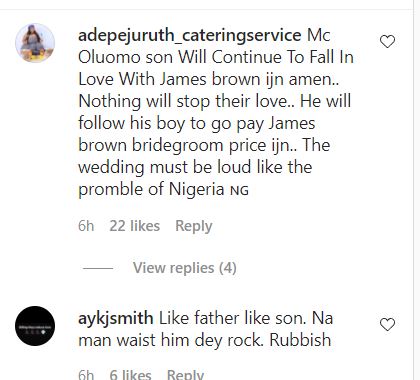The width and height of the screenshot is (420, 380).
Task: Click the "brown bridegroom price" text line
Action: click(x=204, y=145)
